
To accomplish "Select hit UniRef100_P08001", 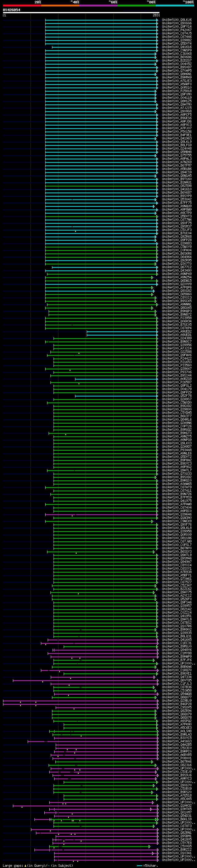I will point(177,758).
